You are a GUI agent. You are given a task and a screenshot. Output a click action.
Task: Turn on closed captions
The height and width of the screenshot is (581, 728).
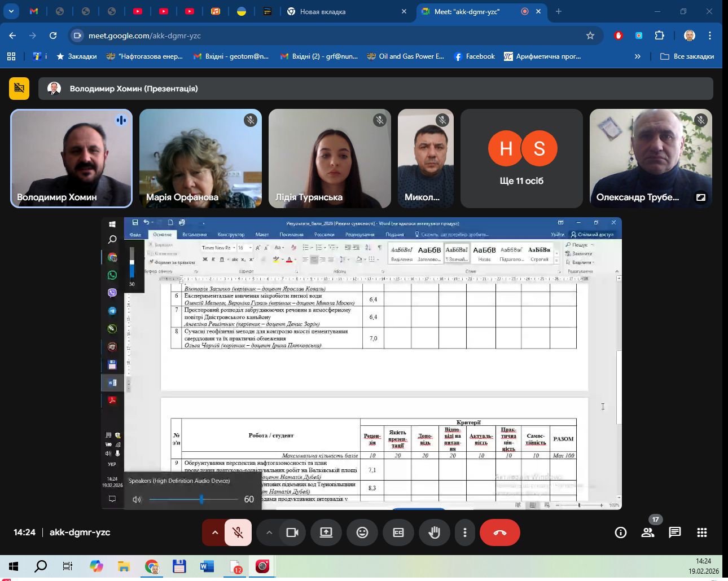398,532
